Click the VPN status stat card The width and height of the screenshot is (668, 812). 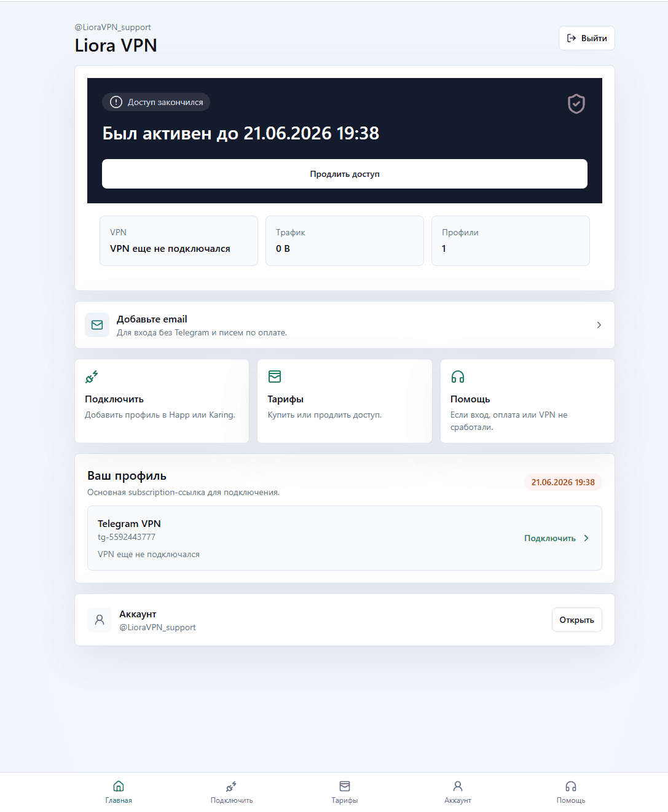click(x=179, y=241)
